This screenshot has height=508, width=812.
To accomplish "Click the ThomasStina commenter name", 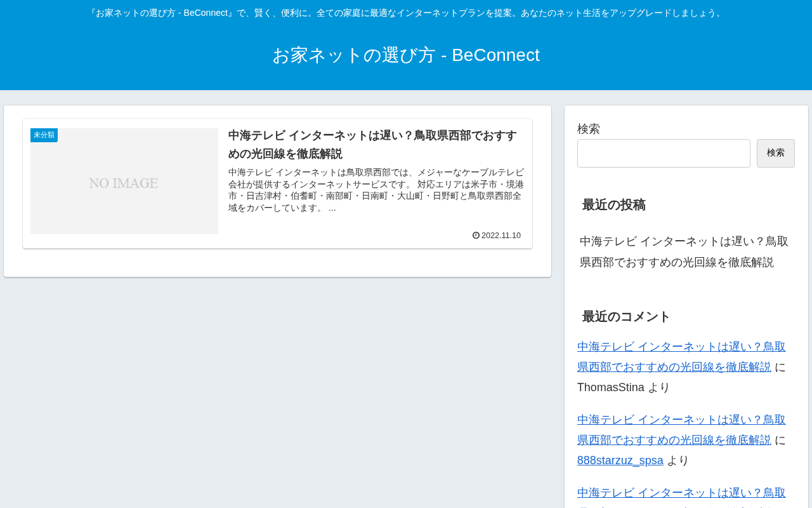I will (x=611, y=387).
